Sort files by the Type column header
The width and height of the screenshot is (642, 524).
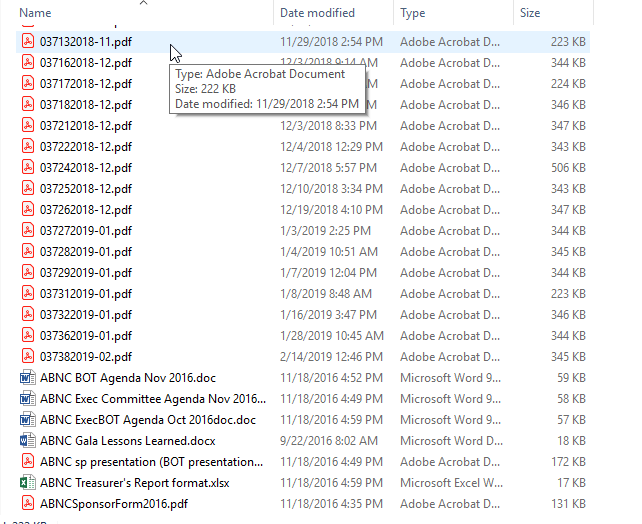[x=413, y=13]
